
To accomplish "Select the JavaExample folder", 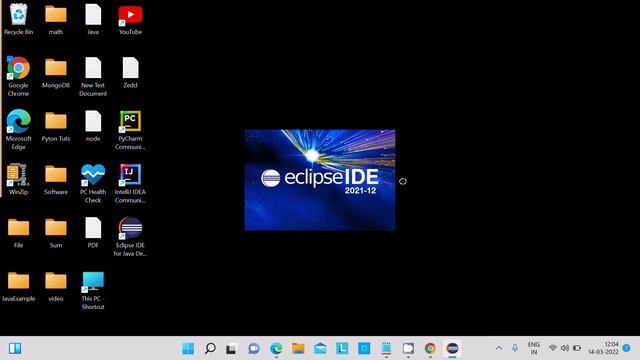I will 18,287.
